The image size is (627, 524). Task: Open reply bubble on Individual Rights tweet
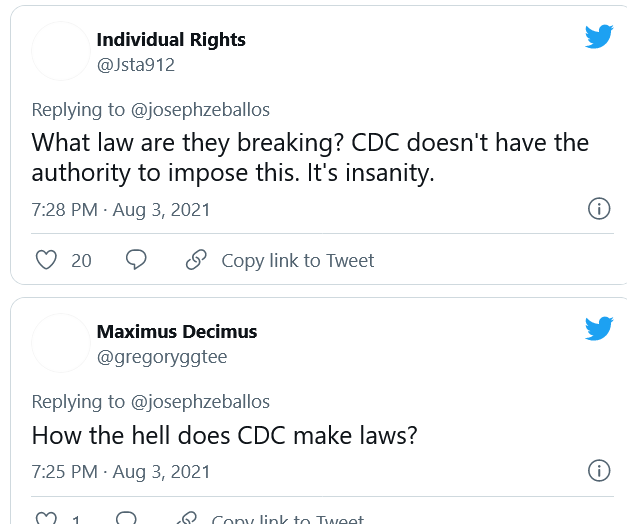click(136, 260)
